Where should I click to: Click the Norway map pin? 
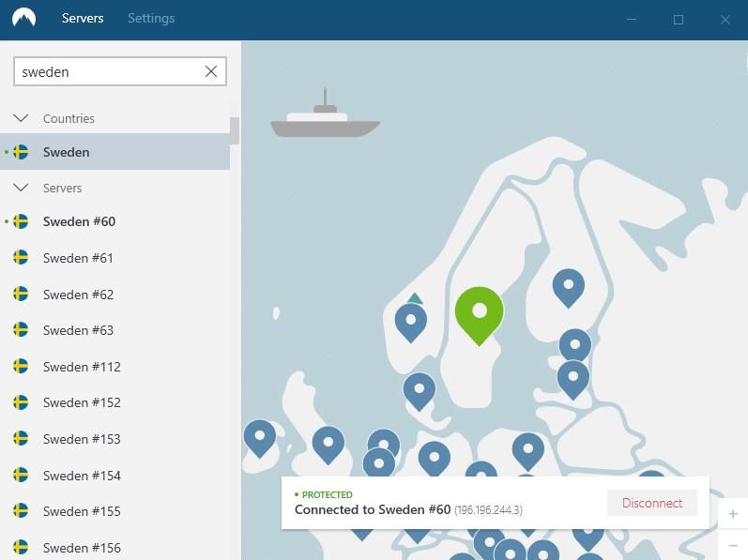pyautogui.click(x=411, y=323)
